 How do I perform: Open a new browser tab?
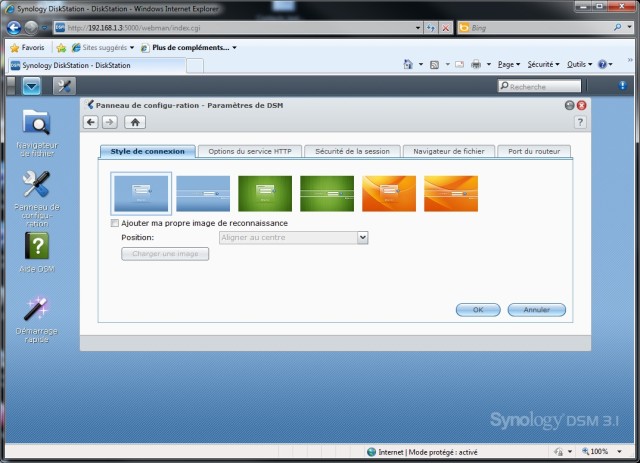pyautogui.click(x=195, y=66)
